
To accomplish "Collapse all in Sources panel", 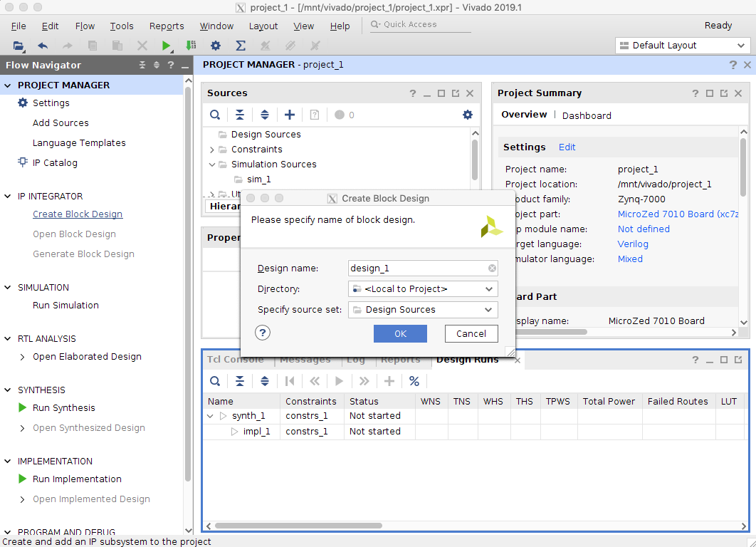I will [240, 115].
